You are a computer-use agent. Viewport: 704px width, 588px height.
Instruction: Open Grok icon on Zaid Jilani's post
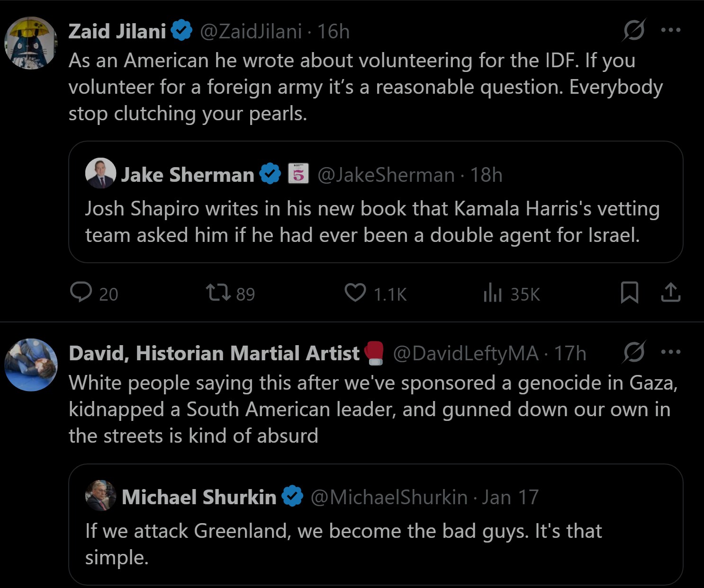[x=634, y=30]
